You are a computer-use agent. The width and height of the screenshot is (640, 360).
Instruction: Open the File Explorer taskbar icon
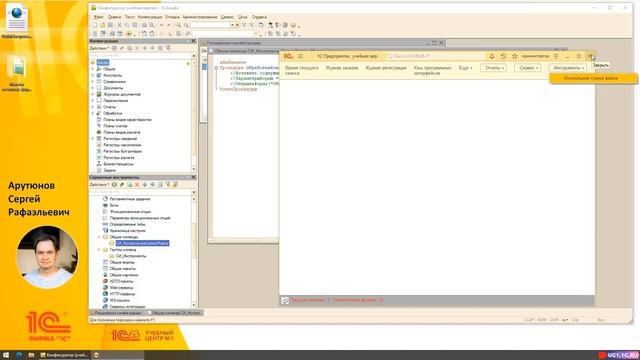(x=31, y=355)
